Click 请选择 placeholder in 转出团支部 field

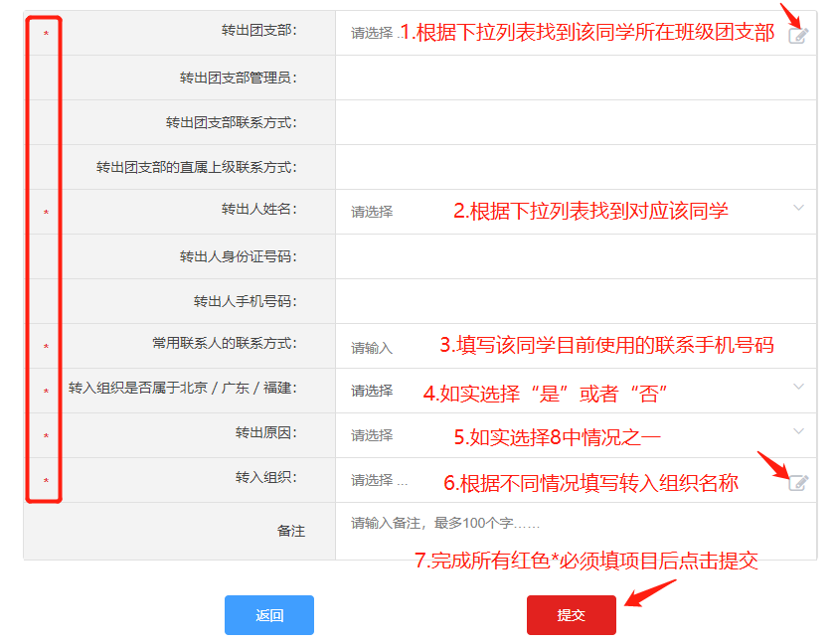(x=372, y=33)
